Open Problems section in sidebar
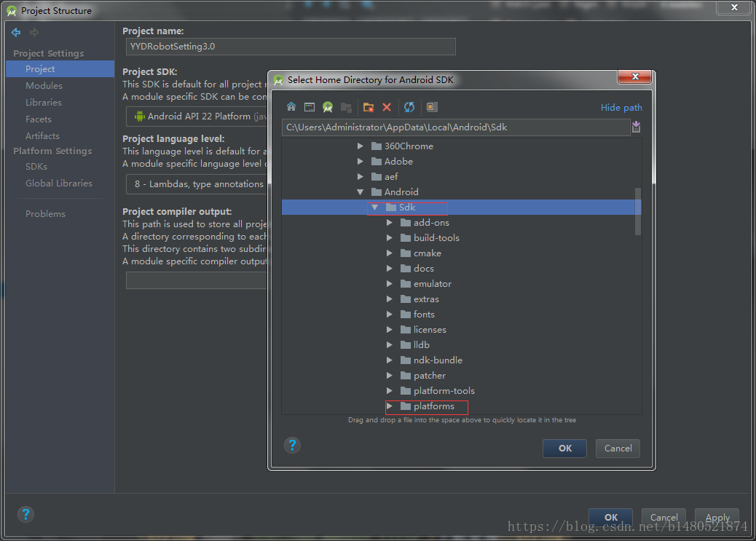This screenshot has height=541, width=756. pos(45,213)
